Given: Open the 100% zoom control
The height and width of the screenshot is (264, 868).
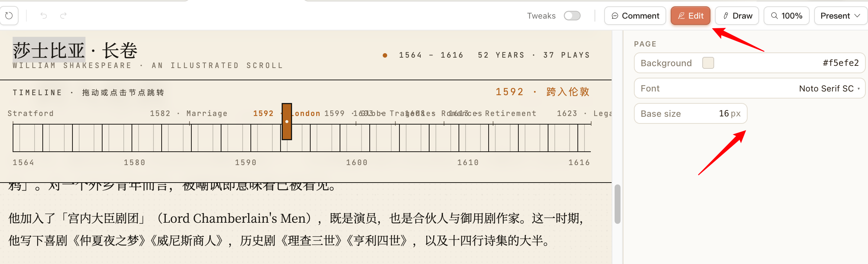Looking at the screenshot, I should 786,16.
